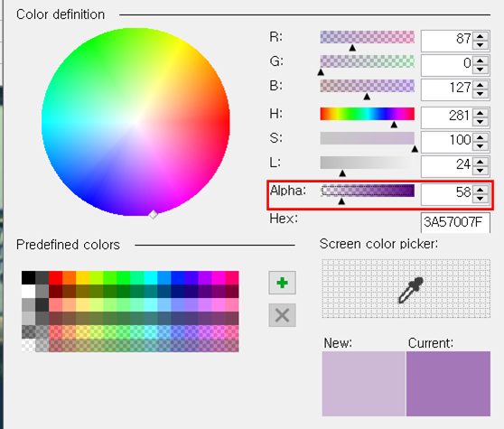Select the white predefined color swatch

point(28,291)
